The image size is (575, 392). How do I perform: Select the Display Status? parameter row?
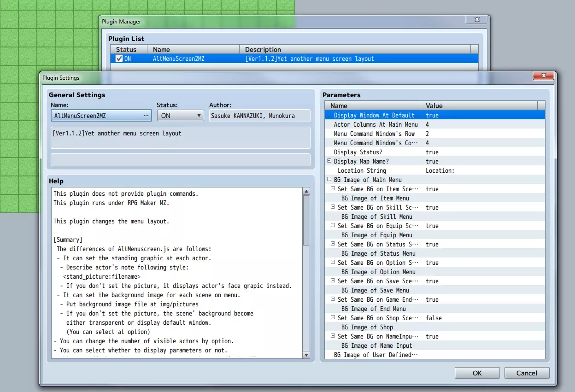click(358, 152)
